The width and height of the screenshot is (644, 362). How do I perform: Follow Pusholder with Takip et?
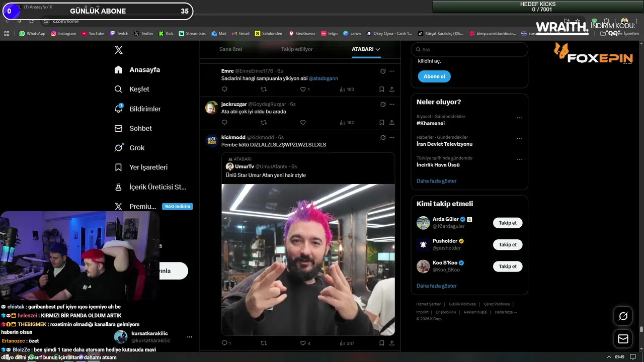coord(508,245)
